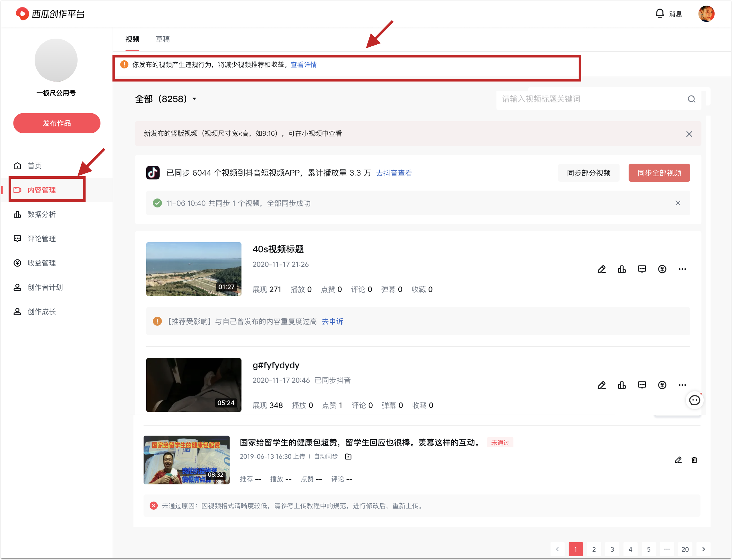Open 查看详情 violation link

click(303, 65)
